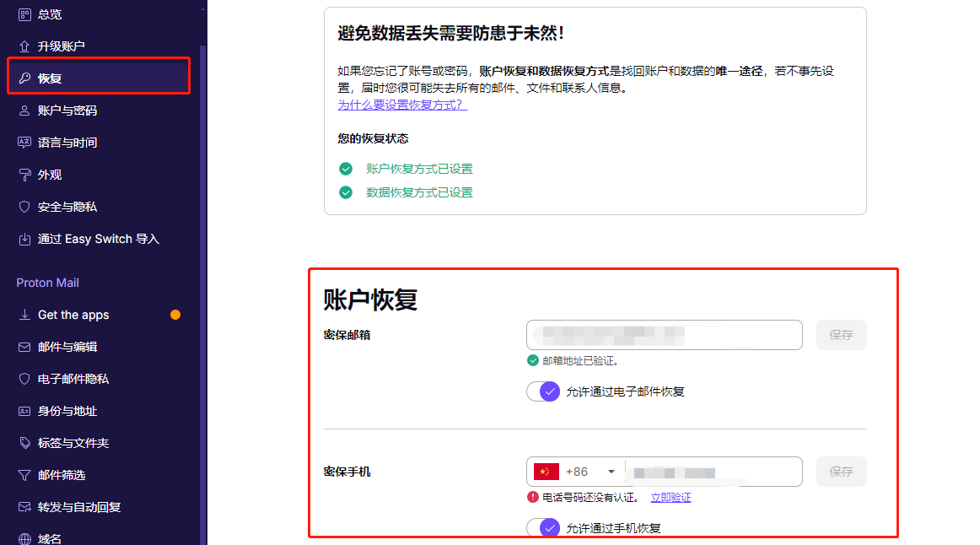The image size is (980, 545).
Task: Click the 密保手机 phone number field
Action: tap(713, 472)
